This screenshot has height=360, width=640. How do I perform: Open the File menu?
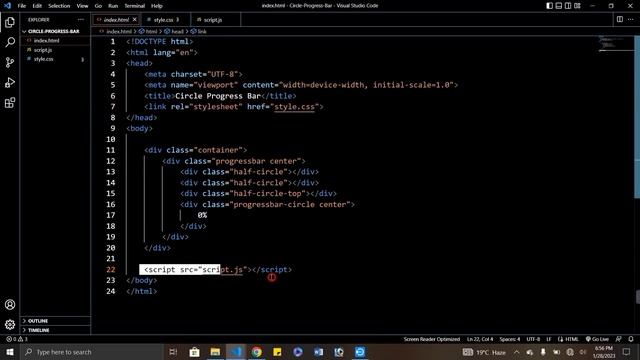point(22,6)
